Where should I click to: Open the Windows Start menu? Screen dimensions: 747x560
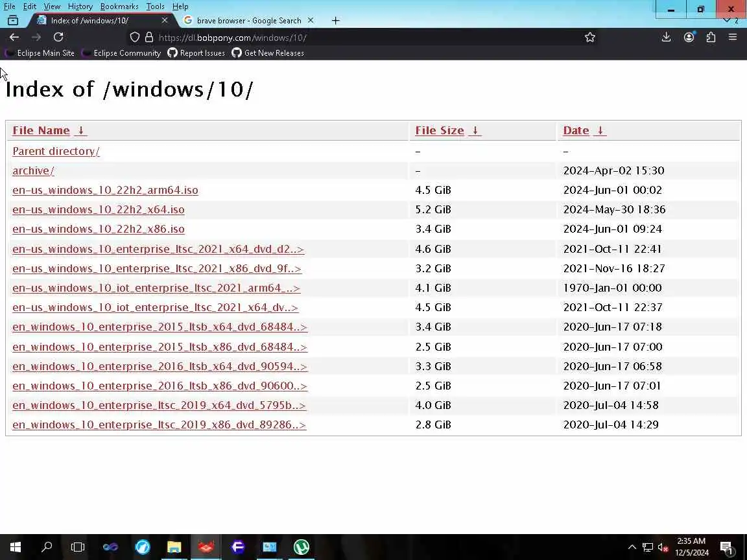pyautogui.click(x=16, y=546)
